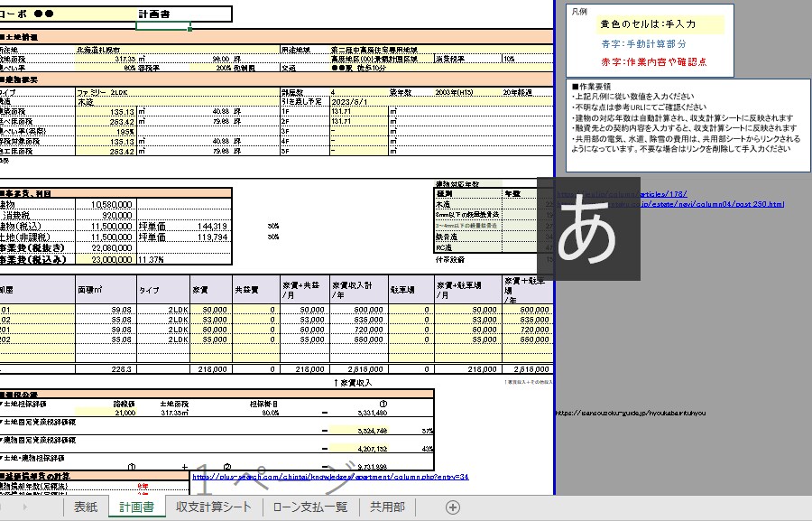
Task: Open the hyperlink ending in articles/178/
Action: click(622, 194)
